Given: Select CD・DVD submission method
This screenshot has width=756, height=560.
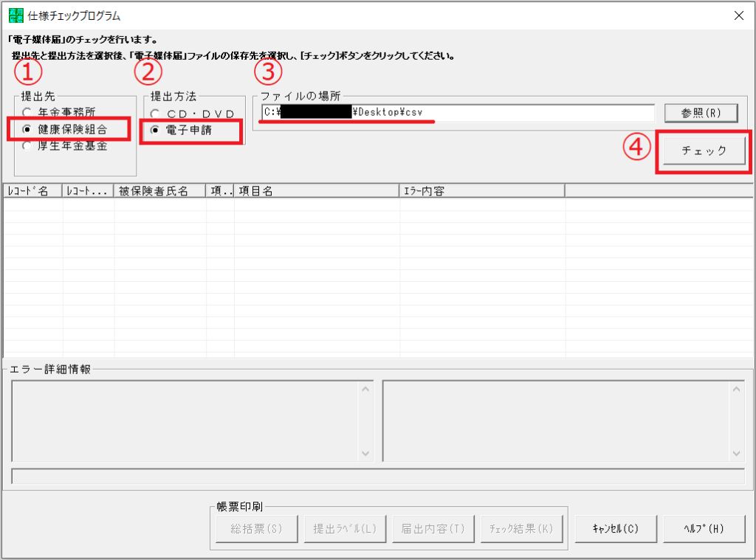Looking at the screenshot, I should coord(155,114).
